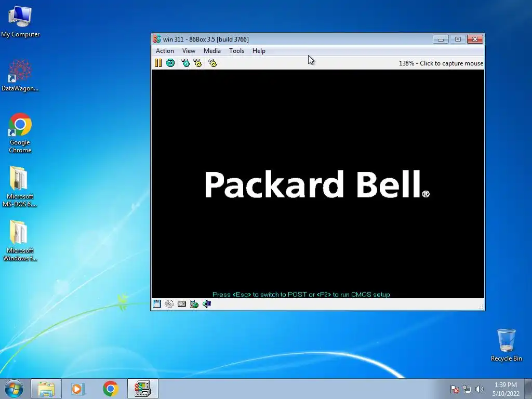Select the Microsoft Windows f... folder icon
Image resolution: width=532 pixels, height=399 pixels.
pyautogui.click(x=20, y=241)
